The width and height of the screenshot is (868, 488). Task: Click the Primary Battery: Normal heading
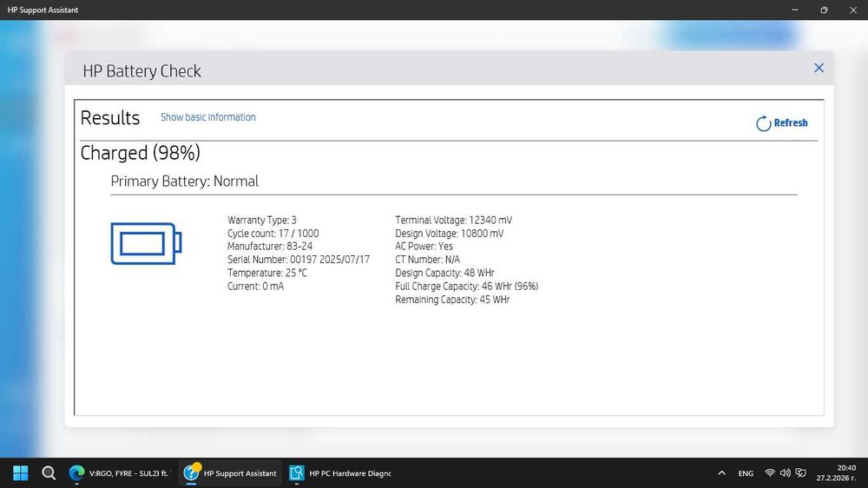point(184,181)
